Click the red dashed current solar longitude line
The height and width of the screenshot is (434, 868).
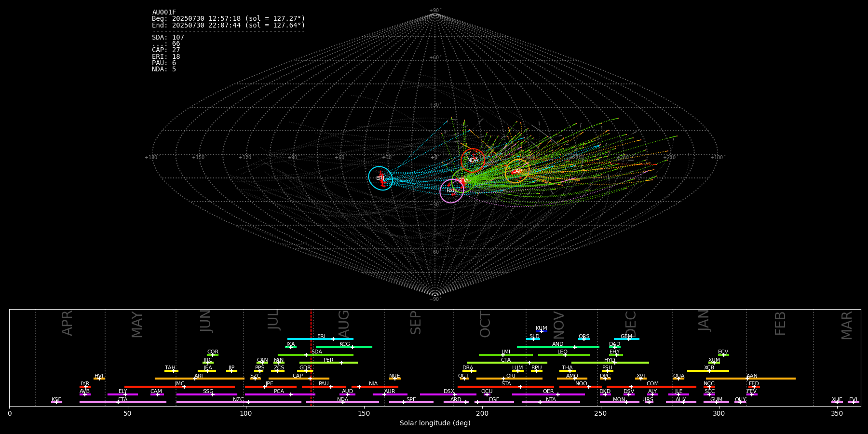tap(311, 357)
